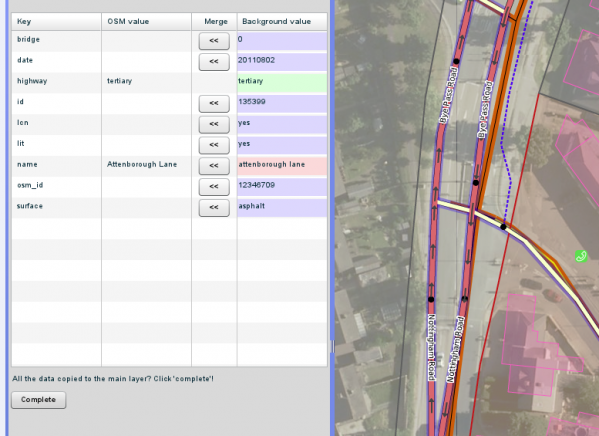Merge the lit value yes
This screenshot has width=599, height=436.
tap(214, 145)
